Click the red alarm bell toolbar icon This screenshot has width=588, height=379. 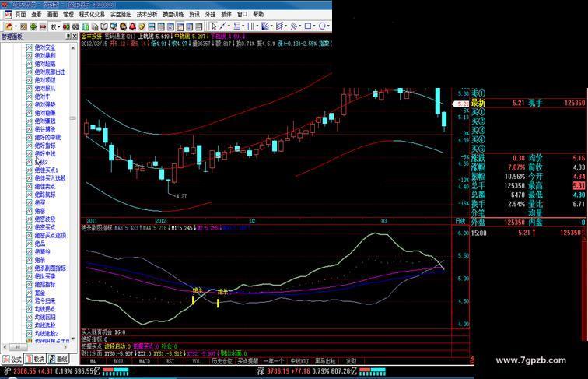point(132,26)
